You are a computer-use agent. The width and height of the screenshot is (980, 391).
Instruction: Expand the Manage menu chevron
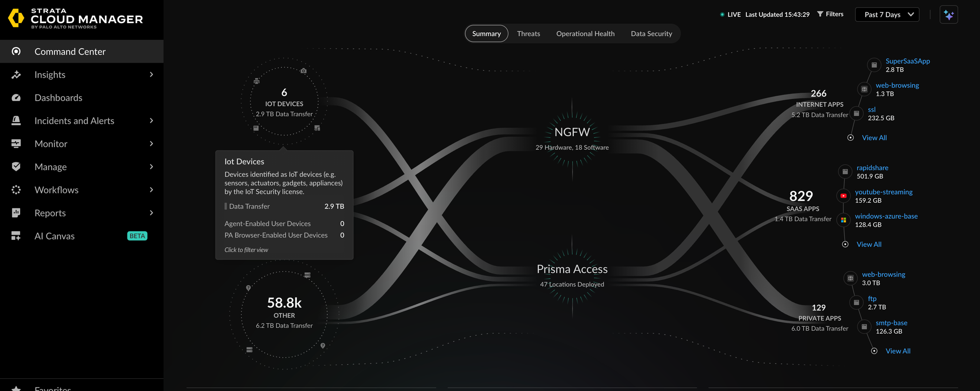click(x=151, y=167)
